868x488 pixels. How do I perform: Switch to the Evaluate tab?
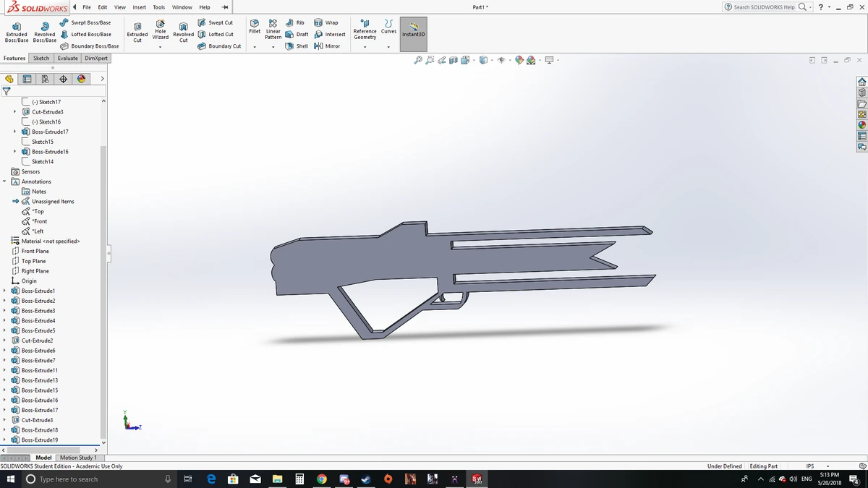point(67,58)
